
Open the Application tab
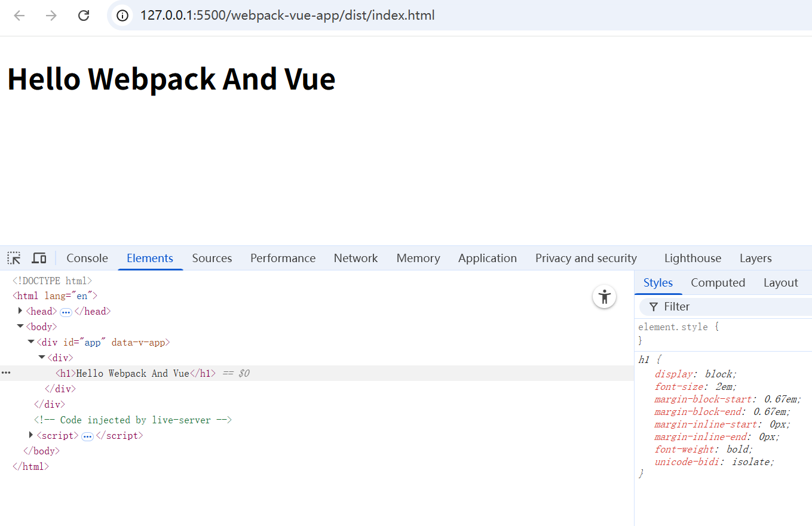click(x=488, y=258)
